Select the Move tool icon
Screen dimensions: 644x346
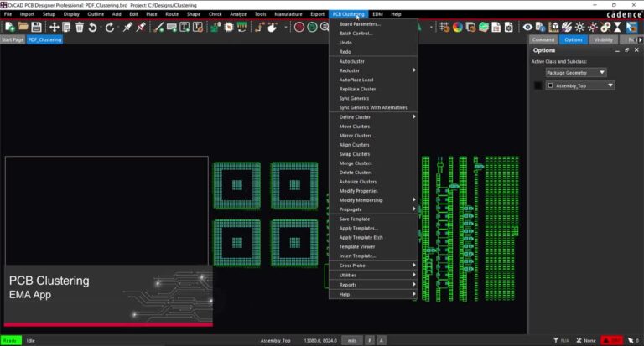click(x=54, y=27)
